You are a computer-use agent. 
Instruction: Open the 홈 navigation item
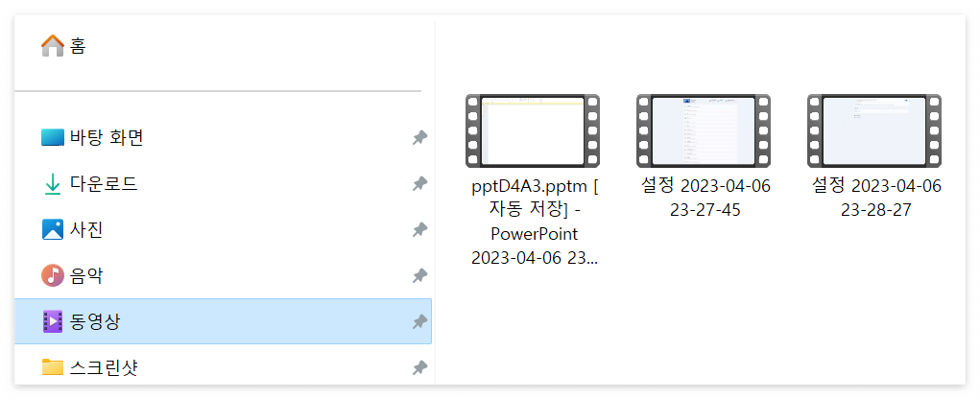[x=78, y=46]
